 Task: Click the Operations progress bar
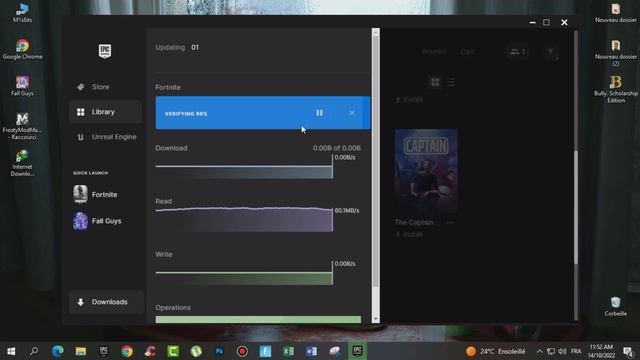(258, 319)
